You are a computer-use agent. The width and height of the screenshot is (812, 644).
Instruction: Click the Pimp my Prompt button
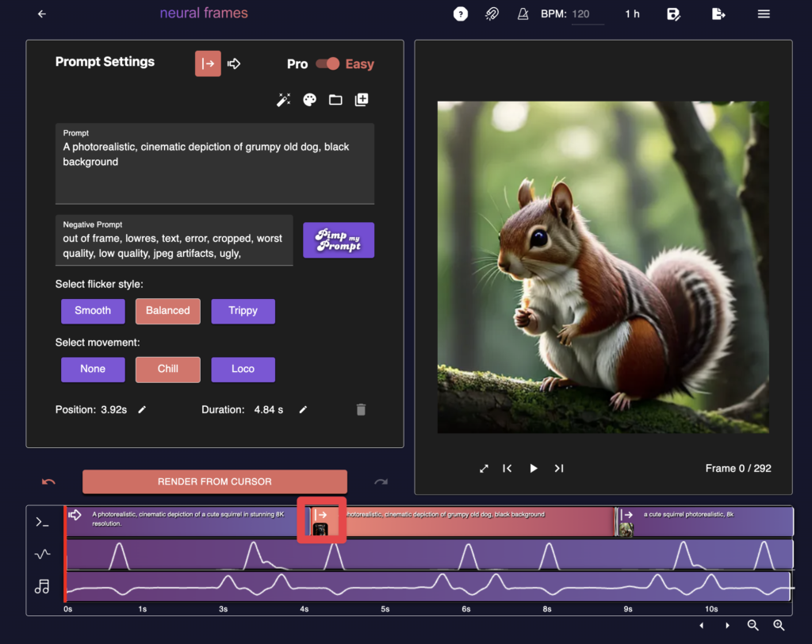coord(339,240)
